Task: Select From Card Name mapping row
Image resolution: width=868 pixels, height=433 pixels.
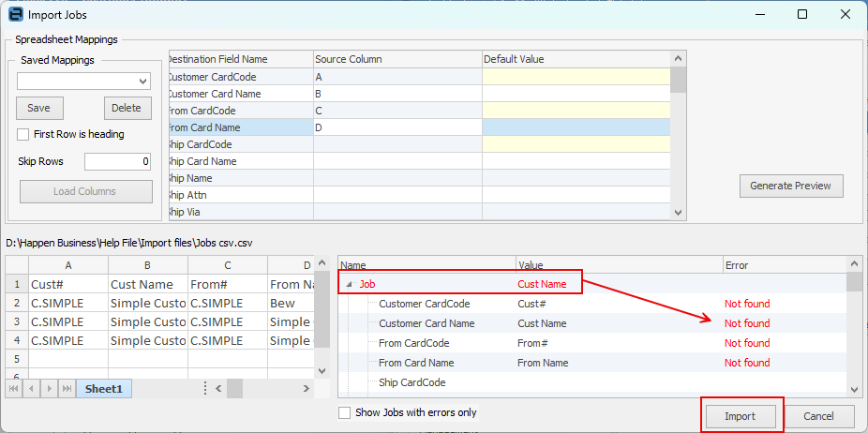Action: click(x=419, y=127)
